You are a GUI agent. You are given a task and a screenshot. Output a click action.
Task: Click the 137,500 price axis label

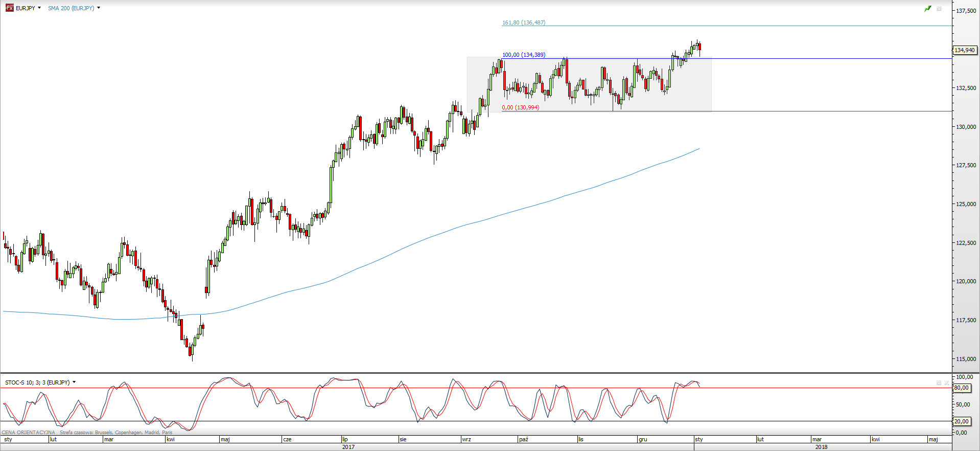coord(966,11)
